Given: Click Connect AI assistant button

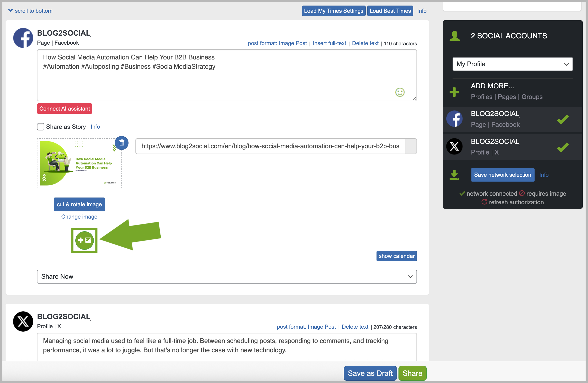Looking at the screenshot, I should click(x=64, y=108).
